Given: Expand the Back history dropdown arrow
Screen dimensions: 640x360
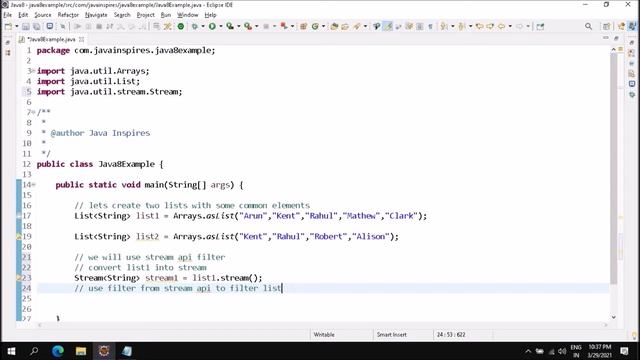Looking at the screenshot, I should pyautogui.click(x=510, y=27).
